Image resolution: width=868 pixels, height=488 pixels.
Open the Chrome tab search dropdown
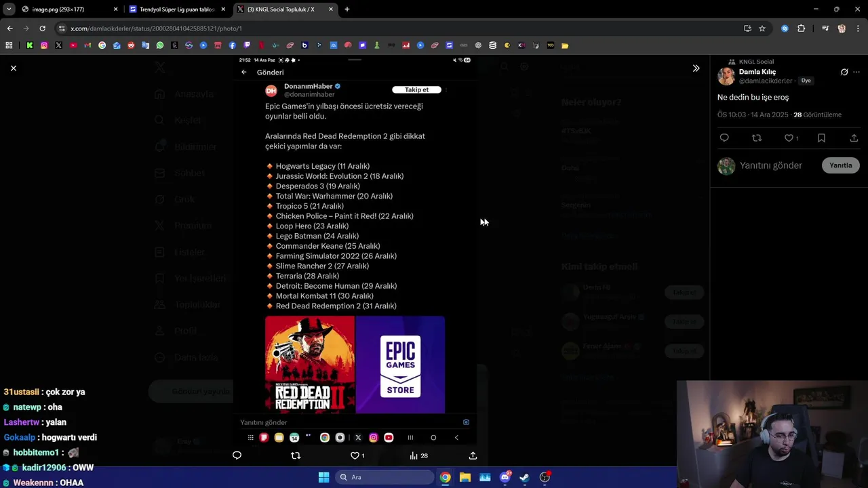(x=9, y=9)
